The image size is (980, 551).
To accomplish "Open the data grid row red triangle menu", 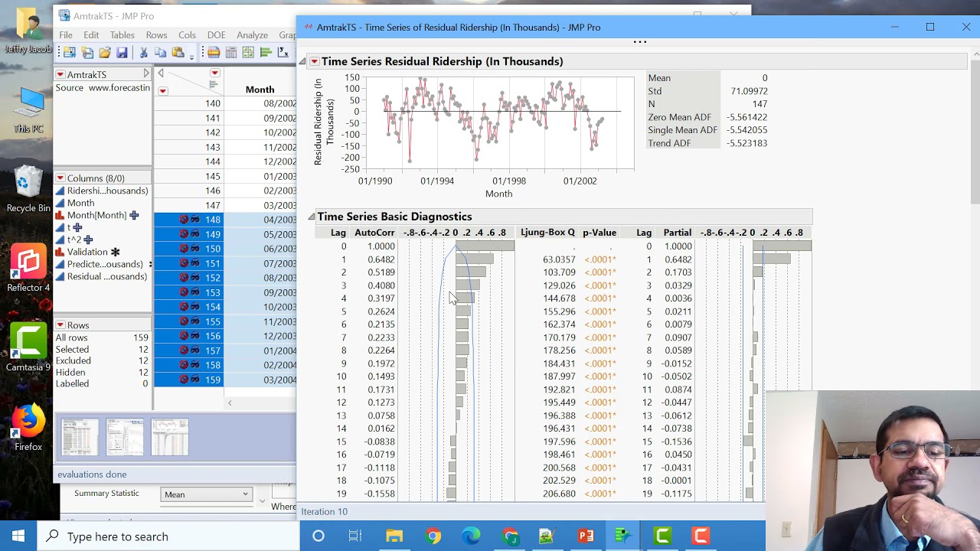I will pyautogui.click(x=162, y=91).
